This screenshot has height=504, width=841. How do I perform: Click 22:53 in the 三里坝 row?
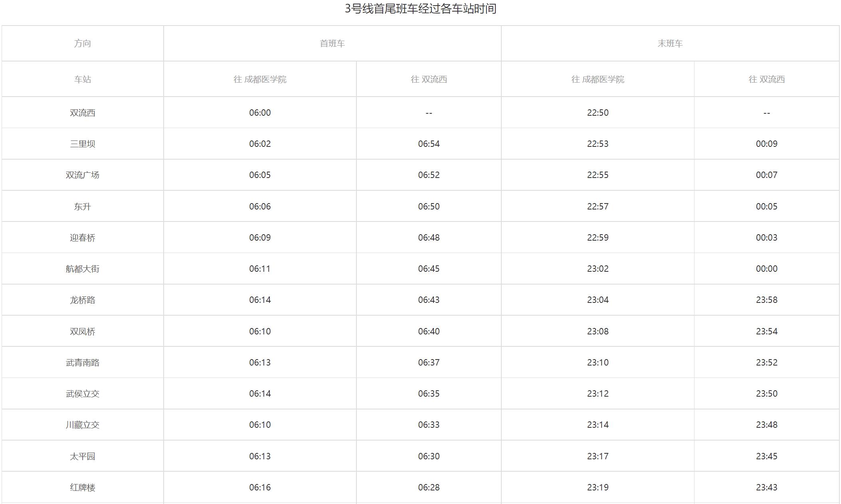click(598, 144)
